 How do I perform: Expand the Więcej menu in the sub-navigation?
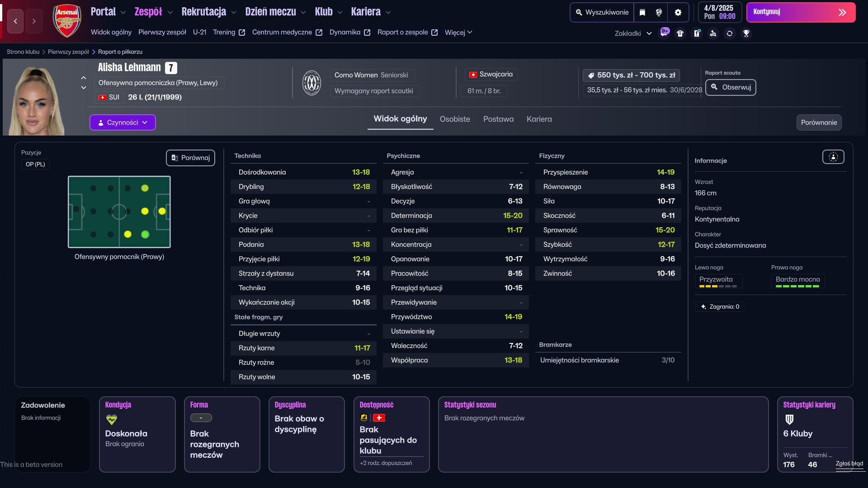click(x=458, y=33)
